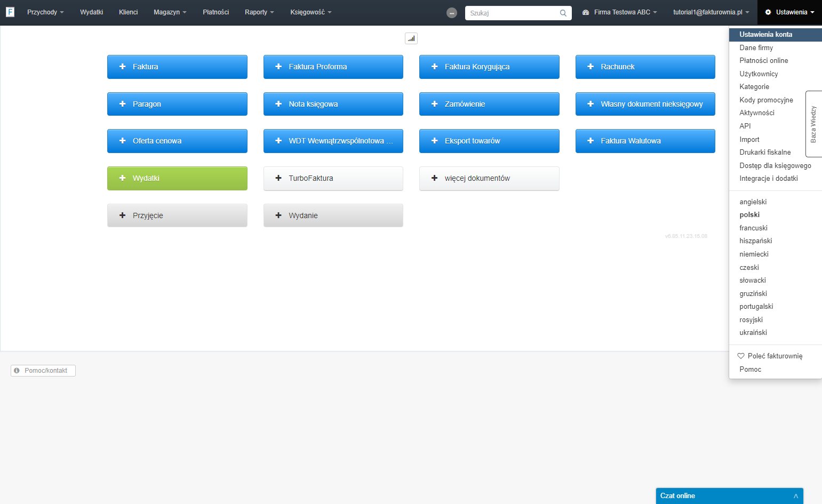Click the plus icon on TurboFaktura
Viewport: 822px width, 504px height.
(x=278, y=178)
